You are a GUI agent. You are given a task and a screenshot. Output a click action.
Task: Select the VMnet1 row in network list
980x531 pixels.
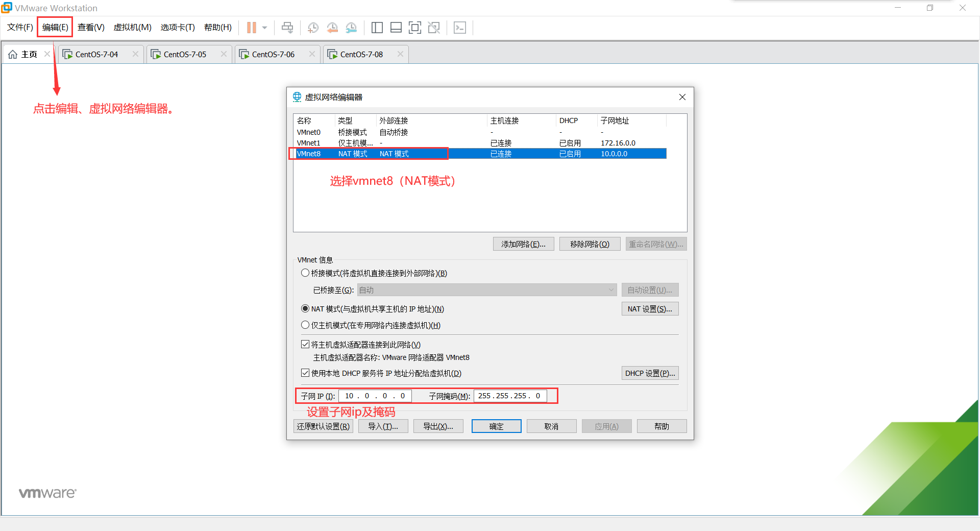click(480, 143)
